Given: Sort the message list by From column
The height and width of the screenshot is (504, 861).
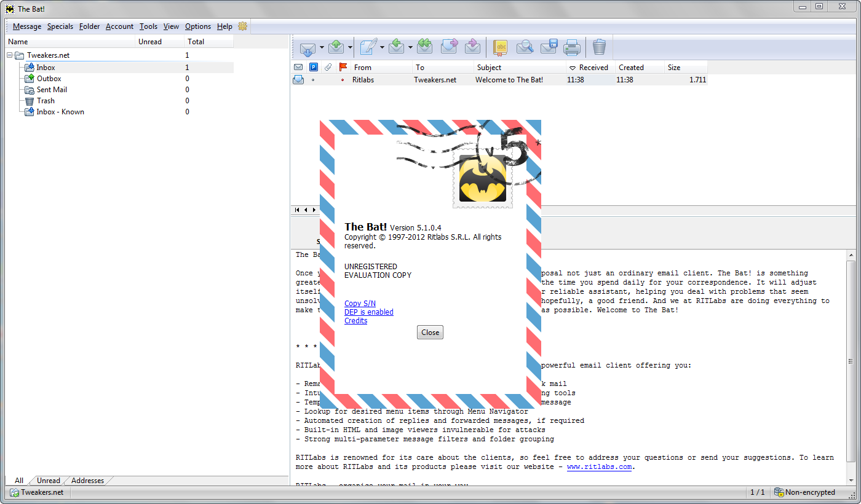Looking at the screenshot, I should [x=382, y=68].
